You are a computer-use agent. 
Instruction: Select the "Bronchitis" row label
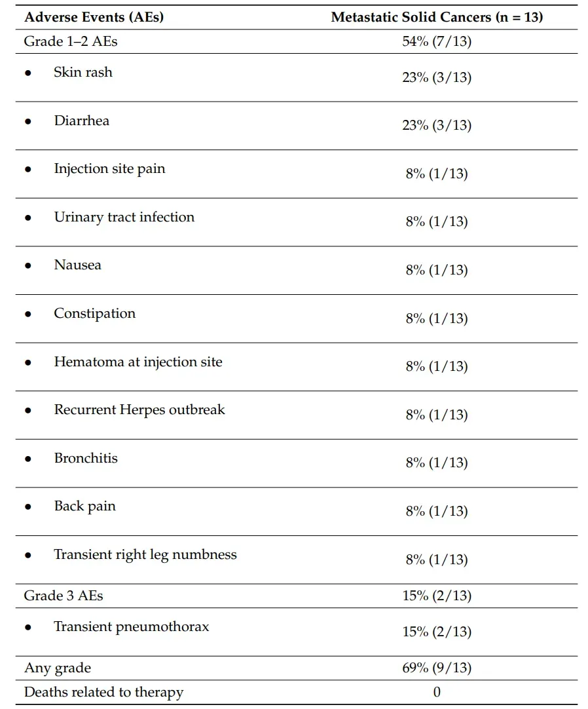[86, 459]
